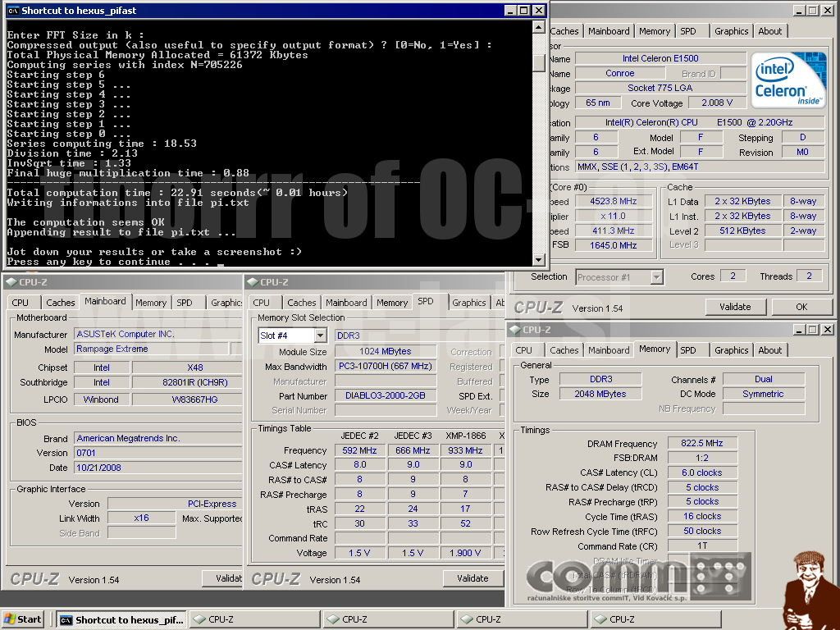
Task: Click Validate in CPU window
Action: [735, 307]
